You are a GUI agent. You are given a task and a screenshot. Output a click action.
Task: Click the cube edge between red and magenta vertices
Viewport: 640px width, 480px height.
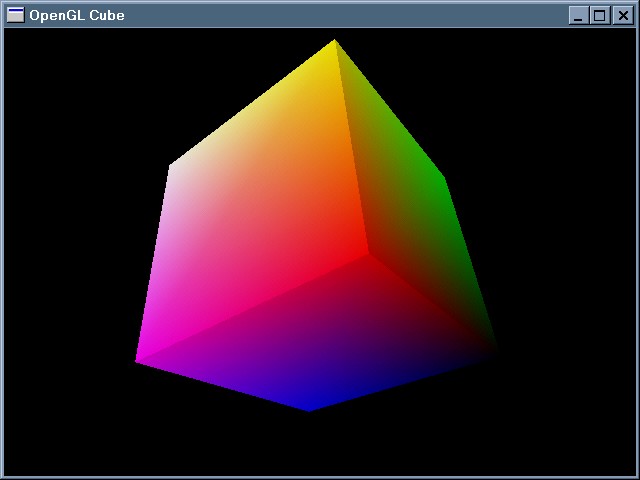point(253,307)
